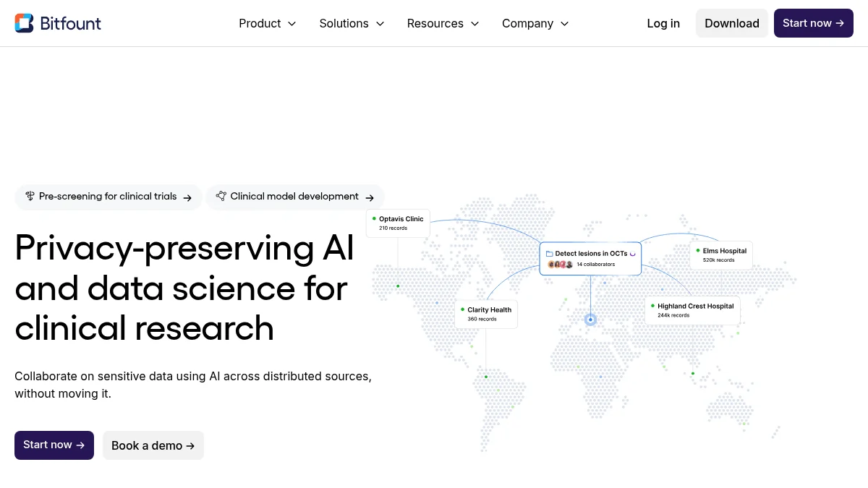Click the loading spinner beside Detect lesions in OCTs
This screenshot has height=488, width=868.
tap(633, 253)
